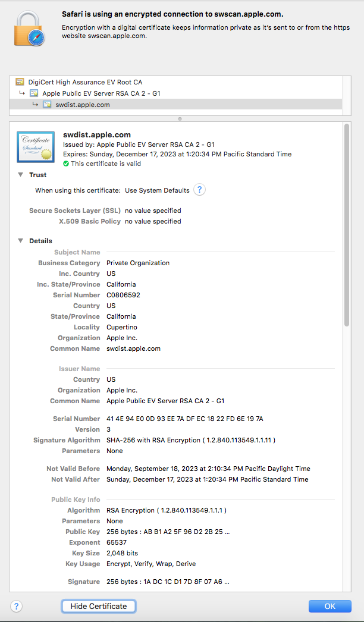
Task: Click X.509 Basic Policy no value specified
Action: [153, 221]
